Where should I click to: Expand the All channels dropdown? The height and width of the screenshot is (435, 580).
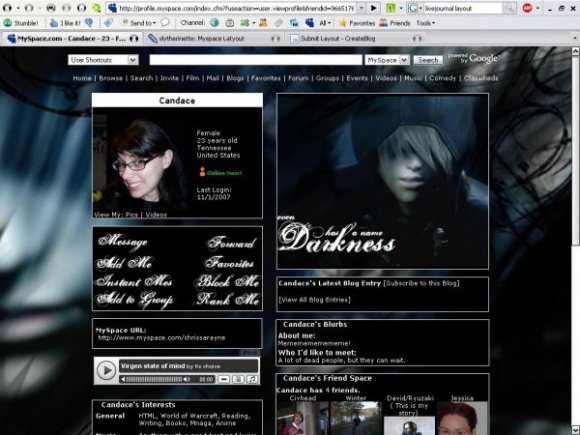(325, 23)
